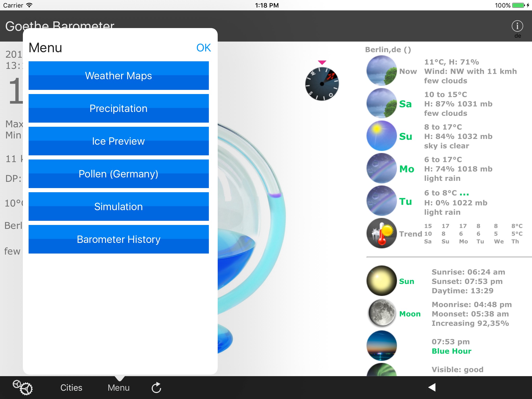
Task: Tap the Moon phase icon
Action: [x=381, y=313]
